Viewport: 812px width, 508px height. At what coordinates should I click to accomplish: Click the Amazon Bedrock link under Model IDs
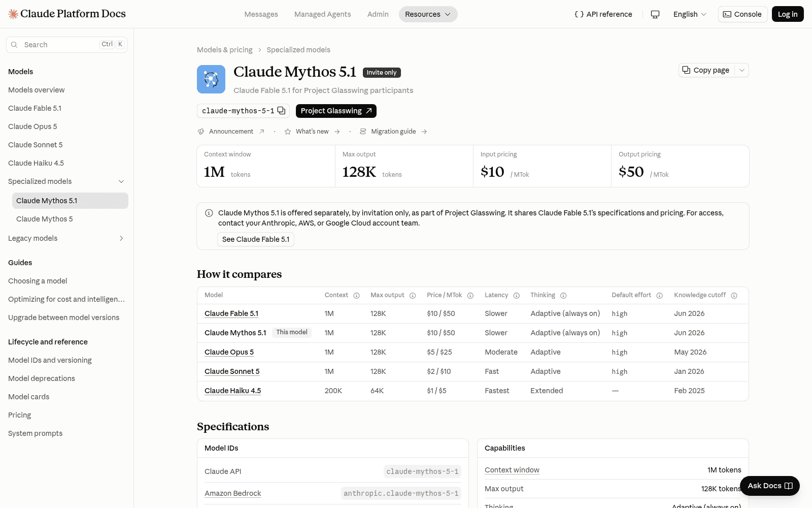click(233, 493)
